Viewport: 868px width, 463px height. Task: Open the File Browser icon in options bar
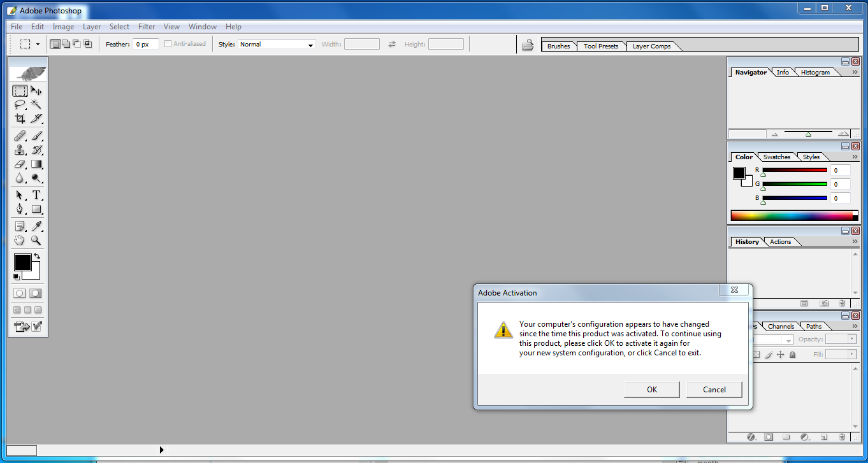coord(528,45)
